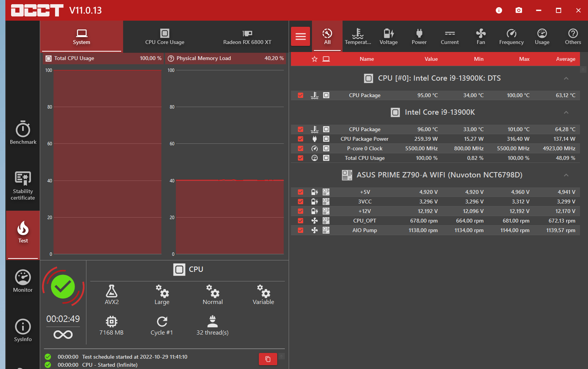Uncheck the CPU Package Power checkbox
The height and width of the screenshot is (369, 588).
coord(300,139)
